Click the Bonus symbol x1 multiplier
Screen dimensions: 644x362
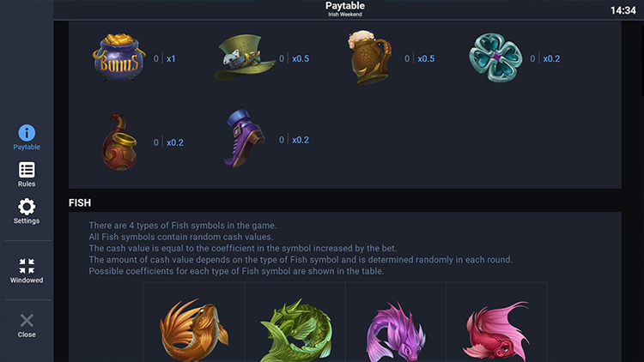click(x=171, y=59)
